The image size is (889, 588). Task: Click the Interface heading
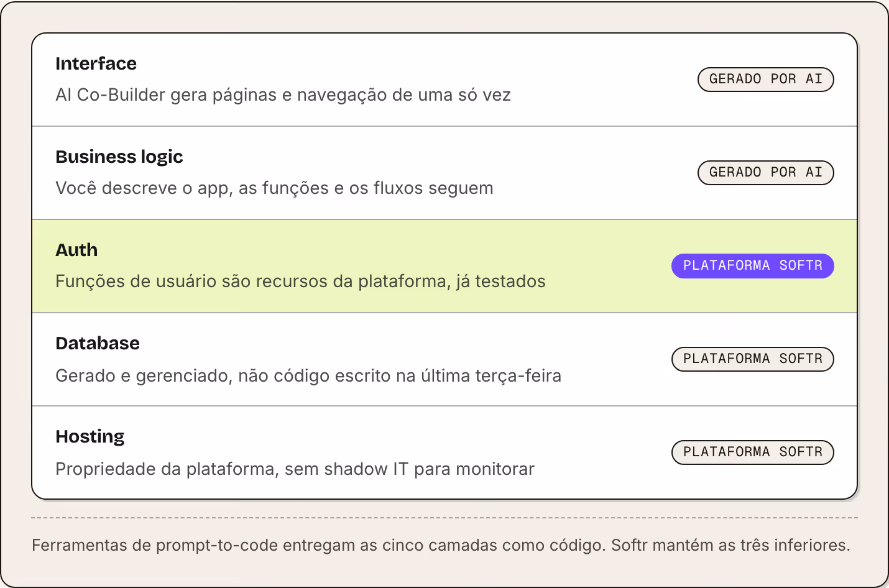coord(96,63)
